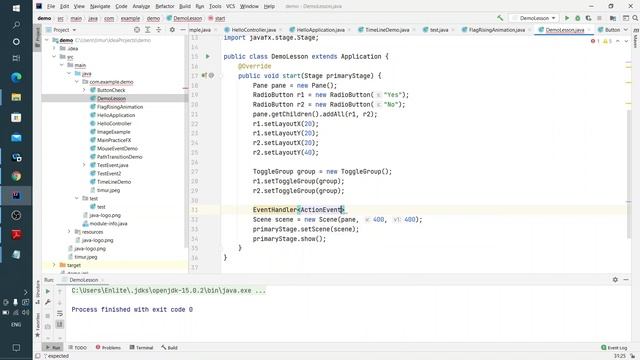Show hidden editor tabs dropdown

(626, 30)
